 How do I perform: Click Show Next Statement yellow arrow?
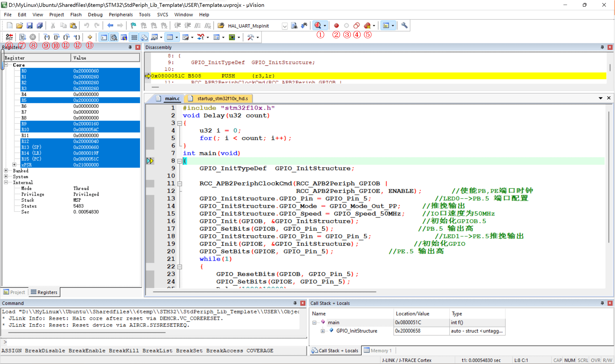click(90, 37)
